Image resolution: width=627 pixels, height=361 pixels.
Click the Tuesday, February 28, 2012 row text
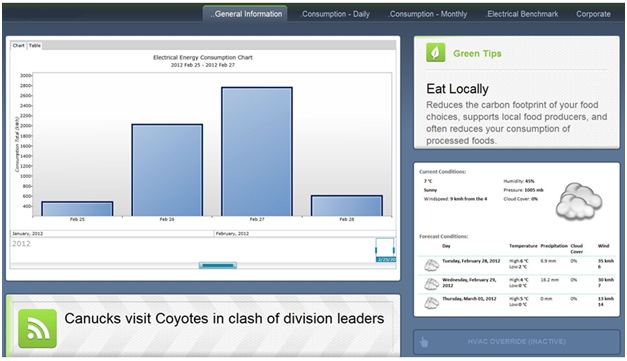[471, 261]
